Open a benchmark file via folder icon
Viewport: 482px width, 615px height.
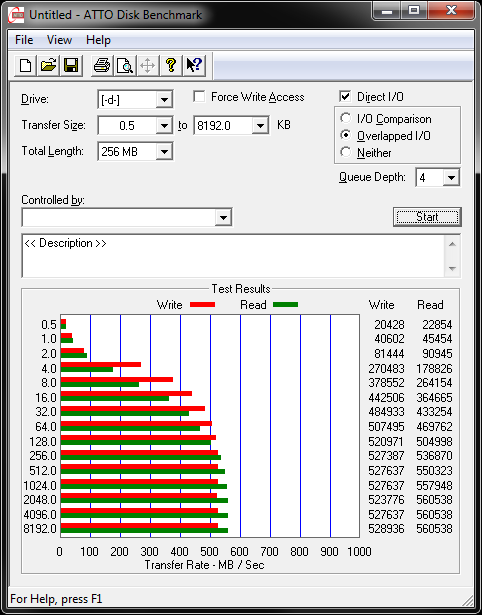pos(48,65)
